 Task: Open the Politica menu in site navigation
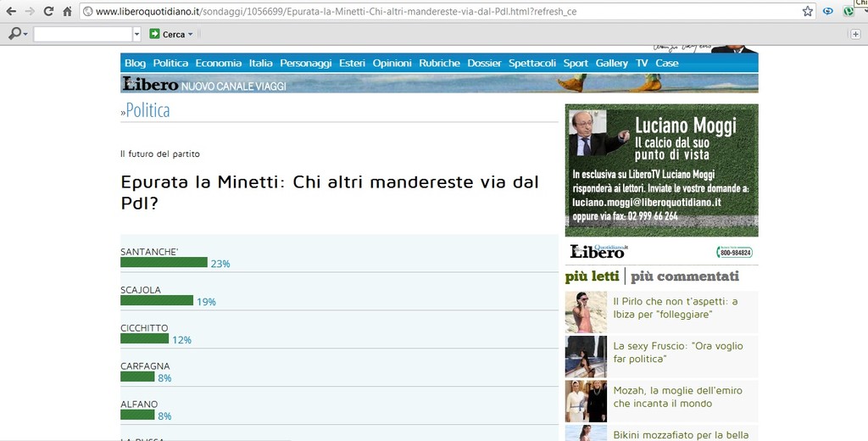pyautogui.click(x=170, y=64)
